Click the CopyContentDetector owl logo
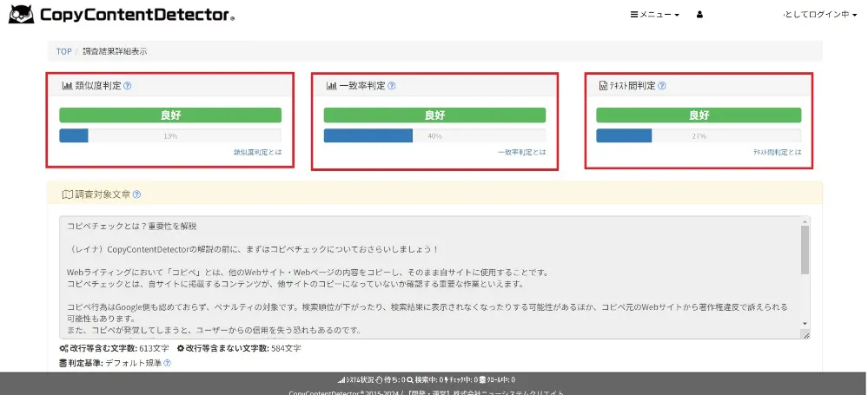Image resolution: width=868 pixels, height=395 pixels. click(x=21, y=15)
